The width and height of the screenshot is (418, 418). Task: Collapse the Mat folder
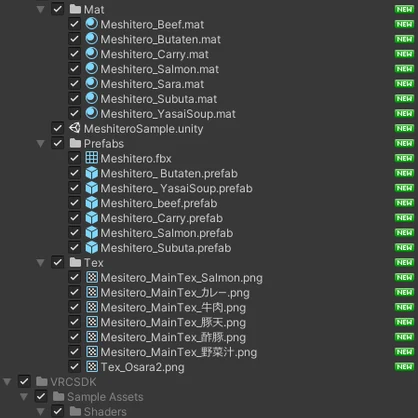[41, 9]
